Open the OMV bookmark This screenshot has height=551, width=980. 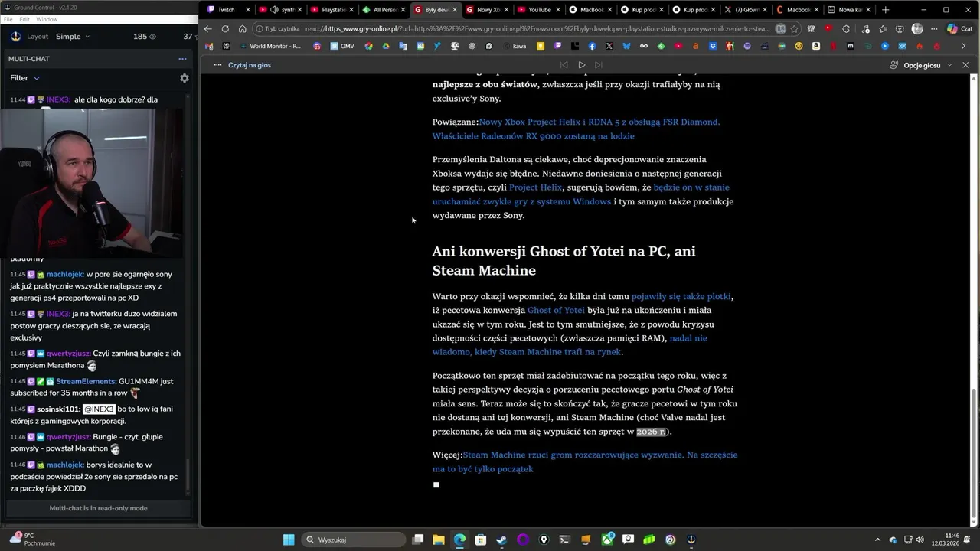pos(344,46)
